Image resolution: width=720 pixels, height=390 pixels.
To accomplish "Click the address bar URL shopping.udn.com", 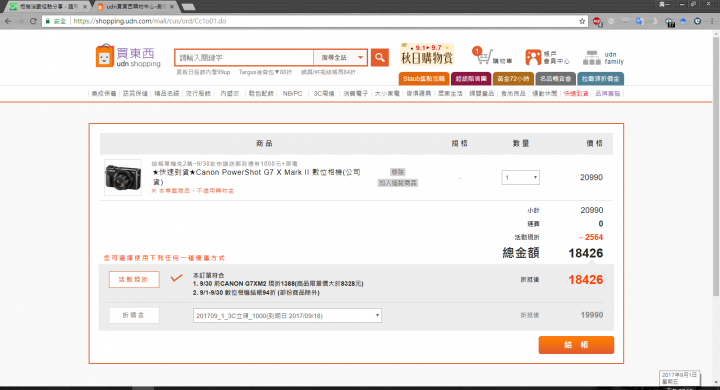I will coord(150,21).
